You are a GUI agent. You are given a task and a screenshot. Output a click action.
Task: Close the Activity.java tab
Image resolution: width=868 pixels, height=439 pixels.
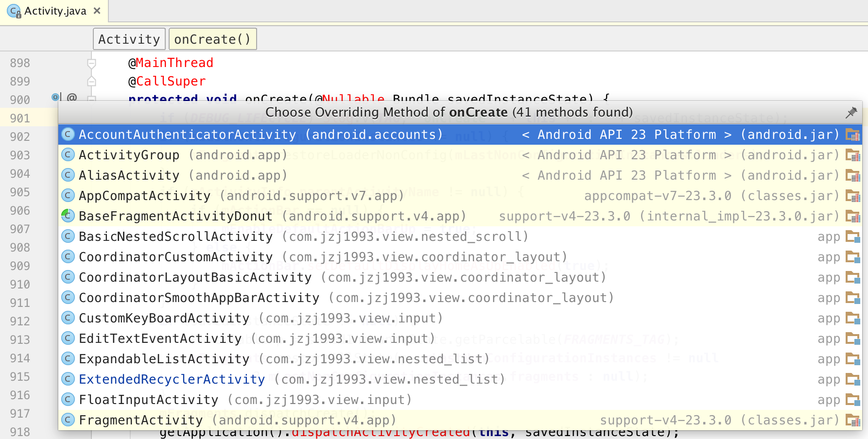point(97,11)
